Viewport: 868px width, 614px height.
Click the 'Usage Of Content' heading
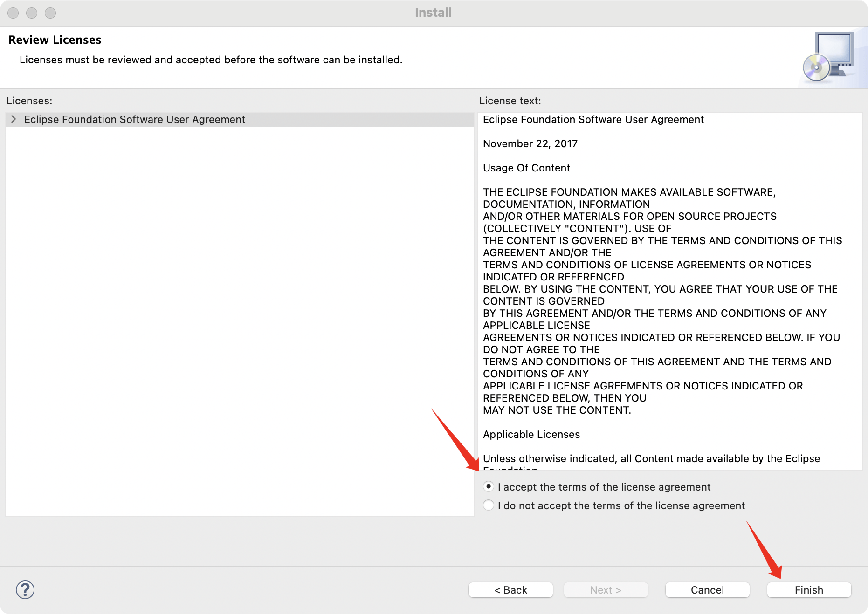[x=526, y=168]
